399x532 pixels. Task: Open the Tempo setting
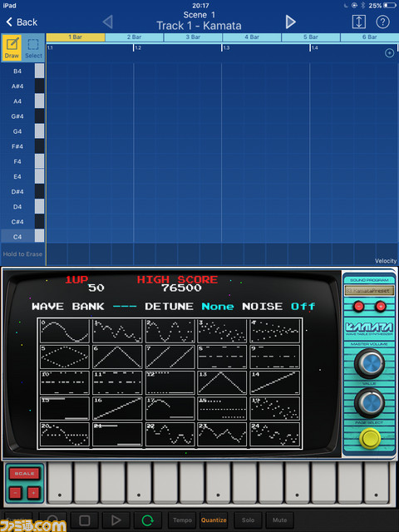tap(182, 520)
